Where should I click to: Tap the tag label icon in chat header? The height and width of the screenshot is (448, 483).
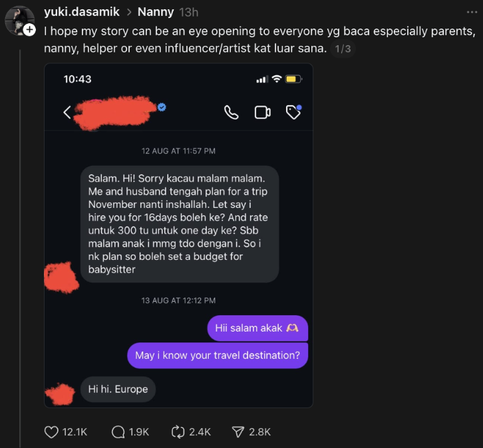point(293,112)
